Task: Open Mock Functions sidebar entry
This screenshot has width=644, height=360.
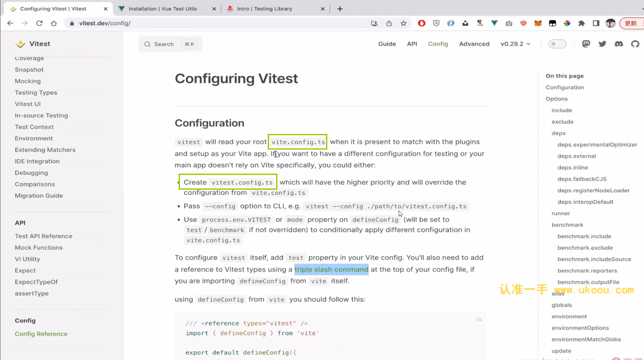Action: click(39, 248)
